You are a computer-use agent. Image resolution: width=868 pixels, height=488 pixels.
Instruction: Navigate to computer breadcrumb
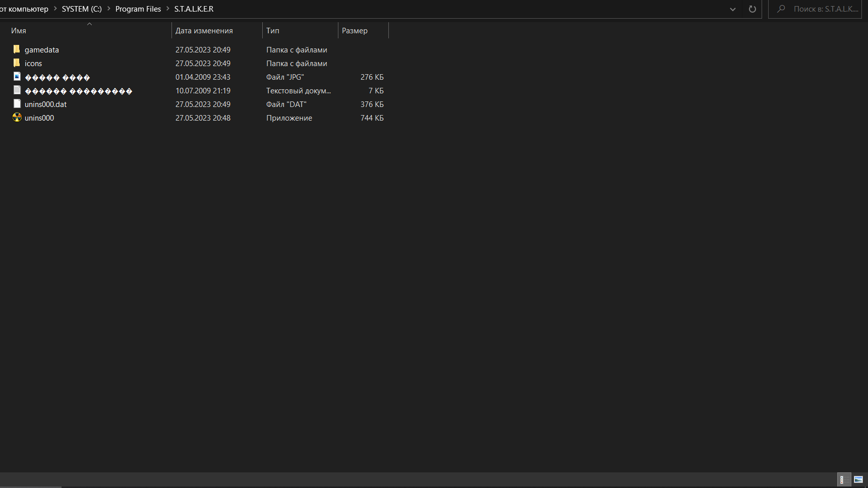click(24, 9)
